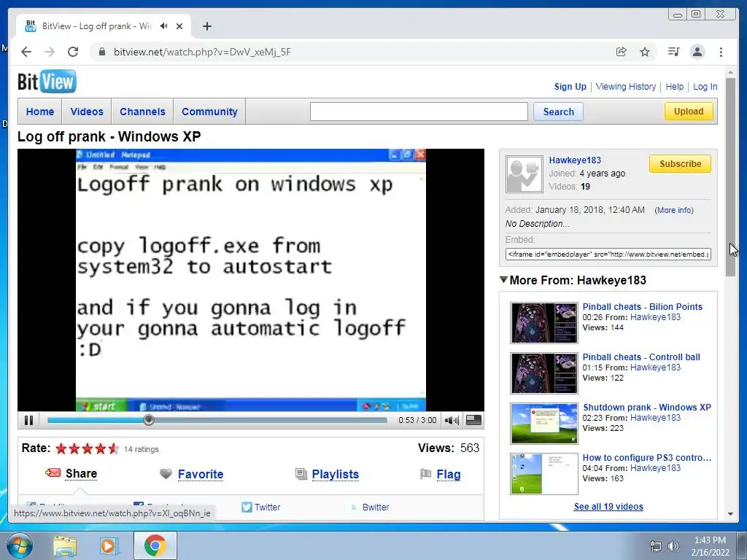Open the Pinball cheats Controll ball thumbnail
The height and width of the screenshot is (560, 747).
click(x=544, y=373)
